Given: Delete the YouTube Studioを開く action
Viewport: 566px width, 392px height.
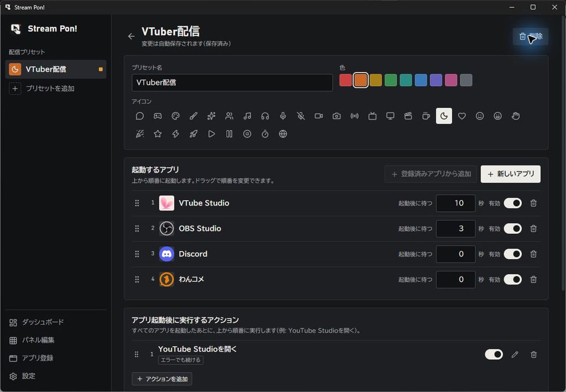Looking at the screenshot, I should (533, 354).
